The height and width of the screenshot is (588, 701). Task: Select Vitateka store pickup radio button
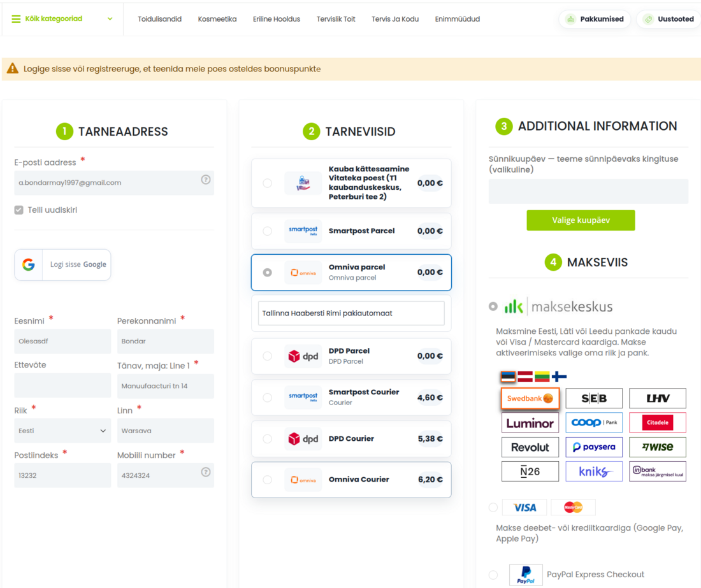coord(268,183)
